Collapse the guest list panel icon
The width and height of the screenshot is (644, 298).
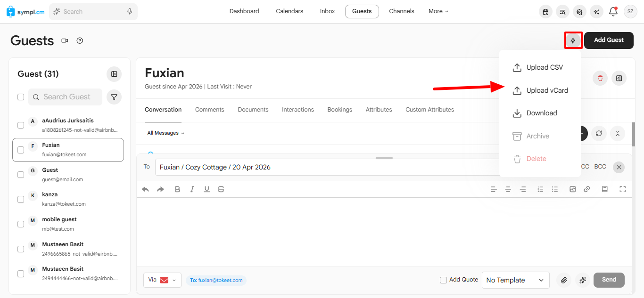(114, 74)
